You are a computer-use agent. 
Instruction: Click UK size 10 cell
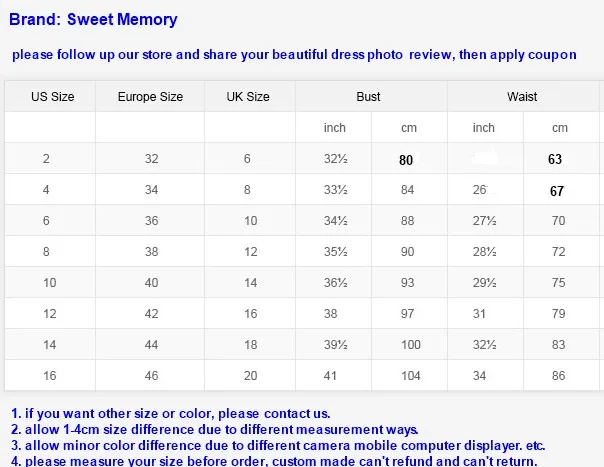pos(250,221)
